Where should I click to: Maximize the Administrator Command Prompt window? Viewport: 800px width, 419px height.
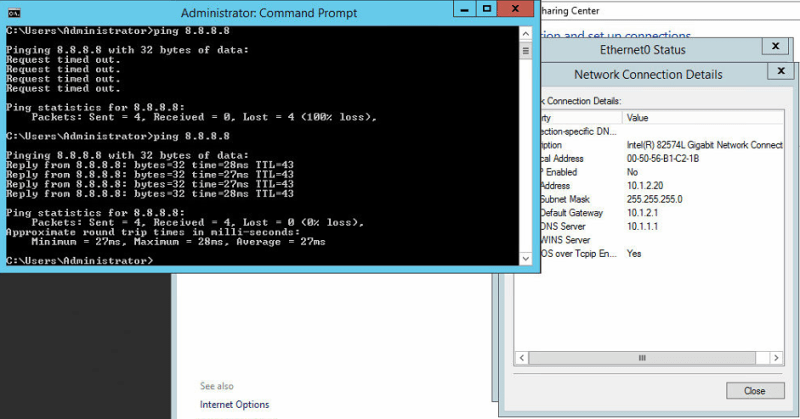pos(487,8)
